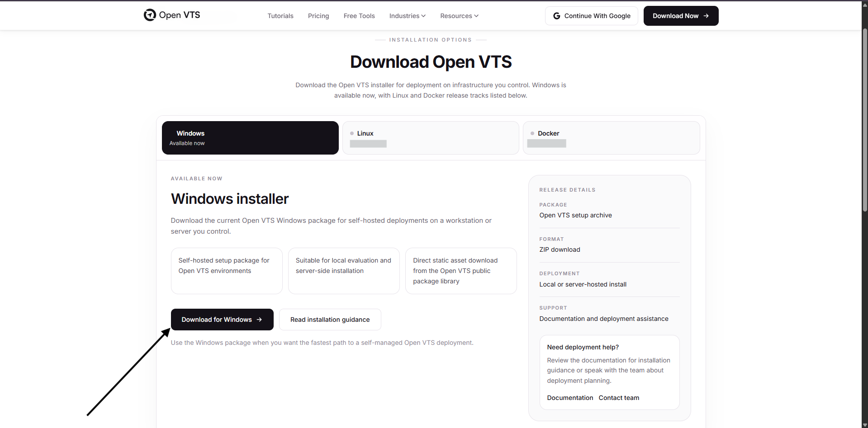This screenshot has width=868, height=428.
Task: Click the Open VTS brand name
Action: (x=180, y=15)
